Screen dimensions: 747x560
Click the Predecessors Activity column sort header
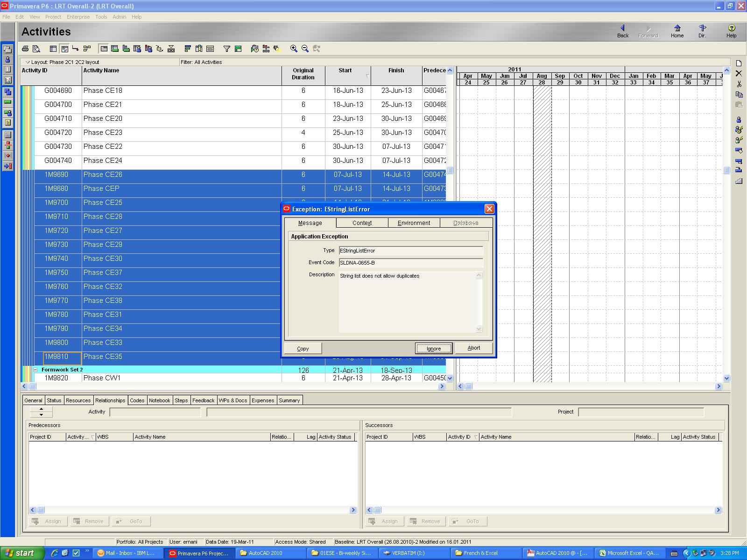click(x=81, y=437)
